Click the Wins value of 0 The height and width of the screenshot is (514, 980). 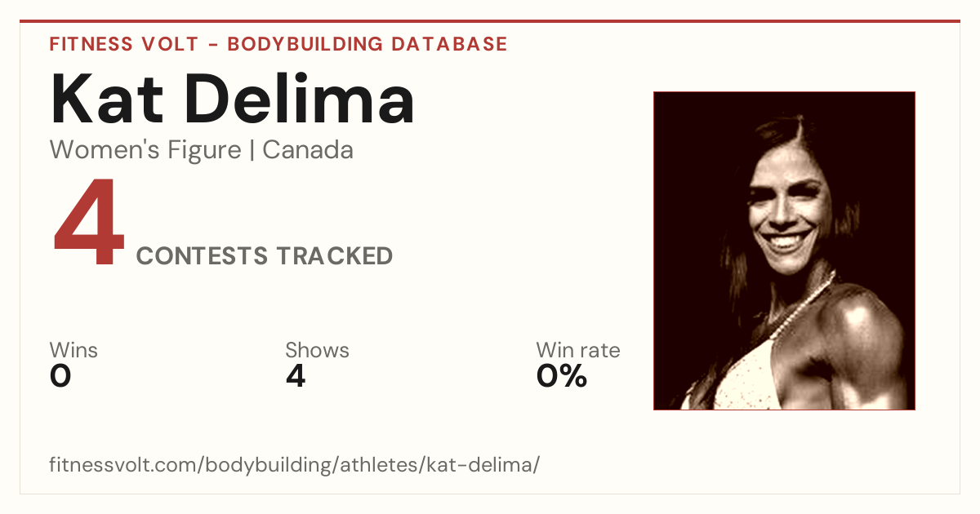pyautogui.click(x=60, y=376)
